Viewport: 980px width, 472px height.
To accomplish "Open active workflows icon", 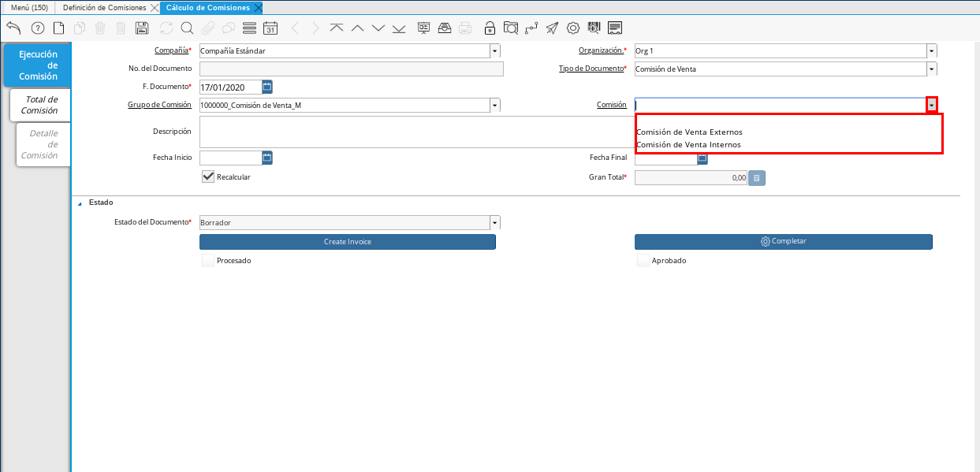I will 531,28.
